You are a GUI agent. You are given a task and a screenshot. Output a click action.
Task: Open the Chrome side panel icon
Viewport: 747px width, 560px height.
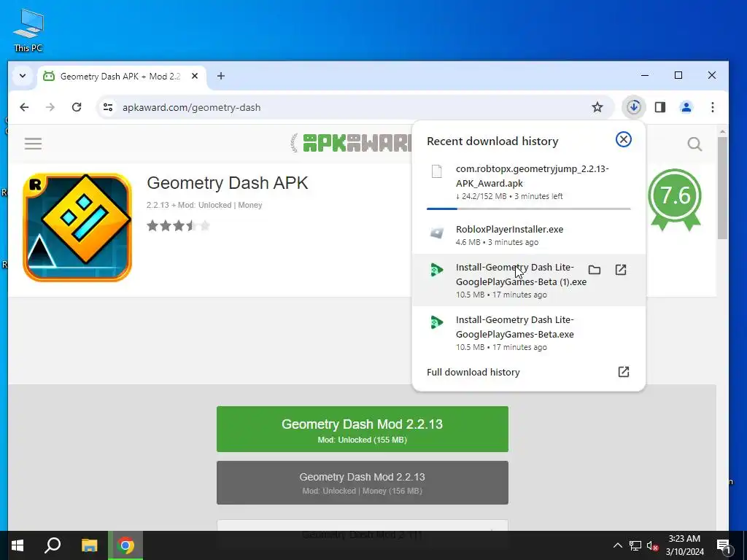(x=659, y=107)
